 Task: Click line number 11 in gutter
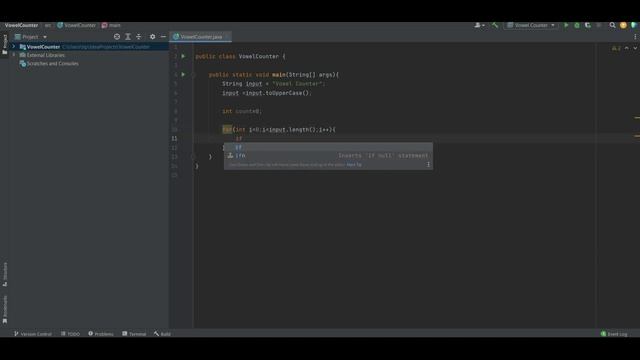point(174,138)
